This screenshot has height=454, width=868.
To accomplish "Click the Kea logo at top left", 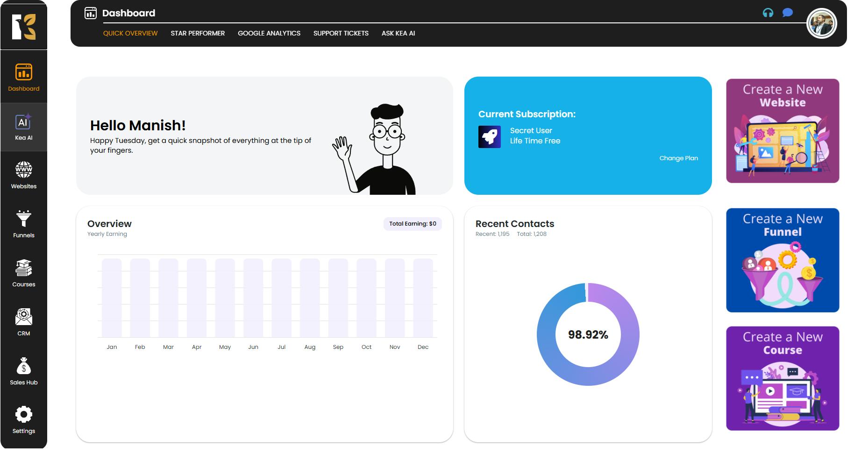I will (x=23, y=26).
